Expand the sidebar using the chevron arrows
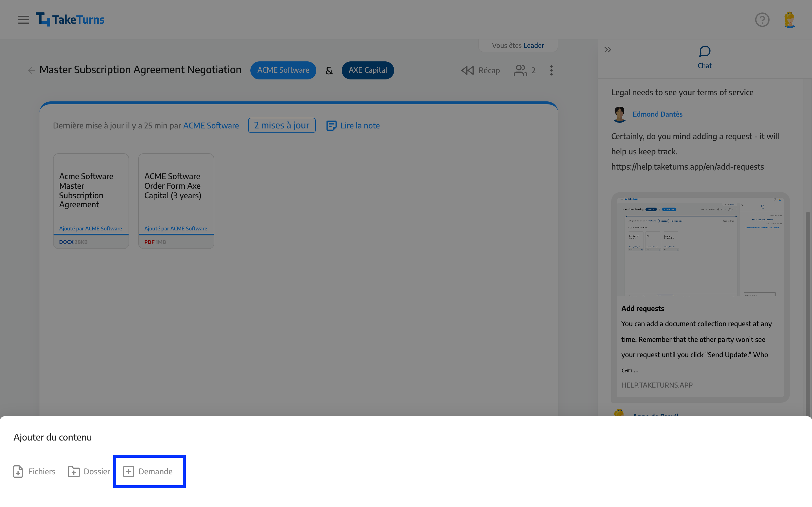 coord(608,50)
